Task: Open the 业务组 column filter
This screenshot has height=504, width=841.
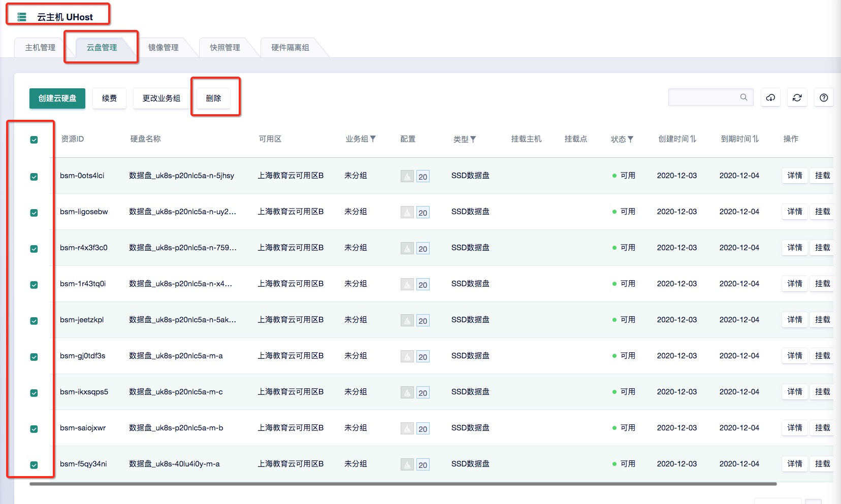Action: click(x=373, y=139)
